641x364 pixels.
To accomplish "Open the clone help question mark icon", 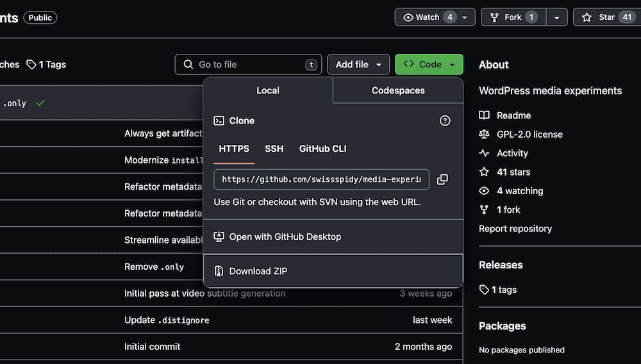I will 445,120.
